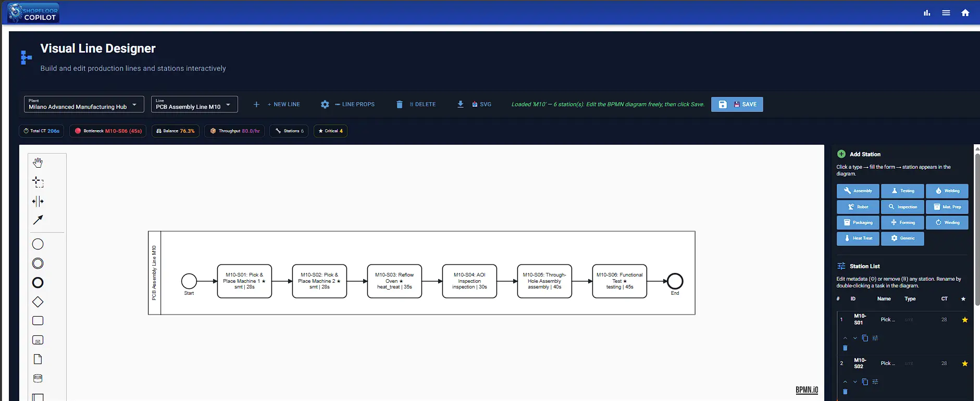Save the line diagram
This screenshot has height=401, width=980.
coord(737,105)
